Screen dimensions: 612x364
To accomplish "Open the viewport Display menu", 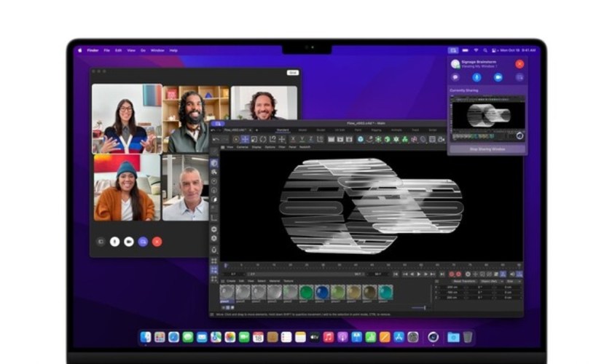I will click(x=256, y=147).
